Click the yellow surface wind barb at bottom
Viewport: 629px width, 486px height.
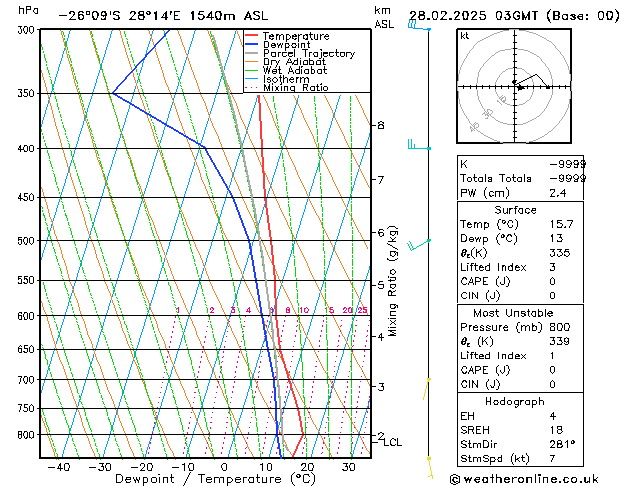(x=430, y=468)
